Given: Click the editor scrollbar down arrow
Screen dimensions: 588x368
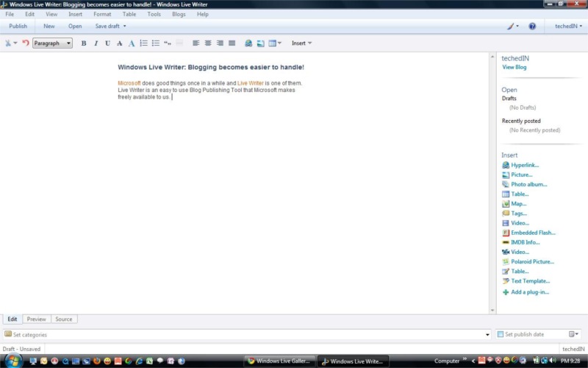Looking at the screenshot, I should 492,311.
